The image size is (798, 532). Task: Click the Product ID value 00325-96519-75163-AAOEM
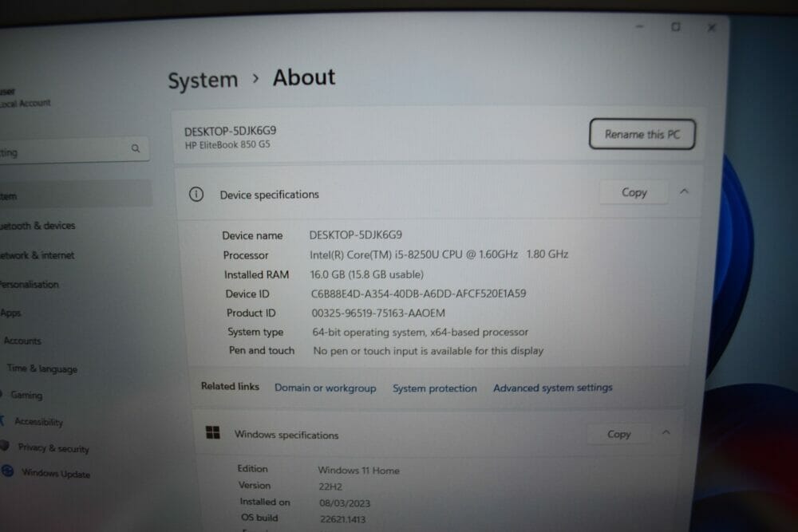tap(378, 313)
